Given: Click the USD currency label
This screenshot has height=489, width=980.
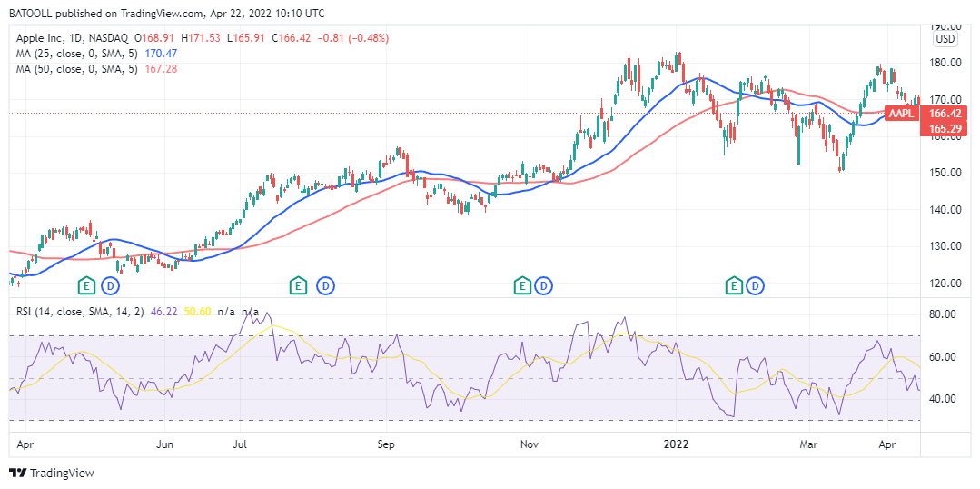Looking at the screenshot, I should click(x=945, y=39).
